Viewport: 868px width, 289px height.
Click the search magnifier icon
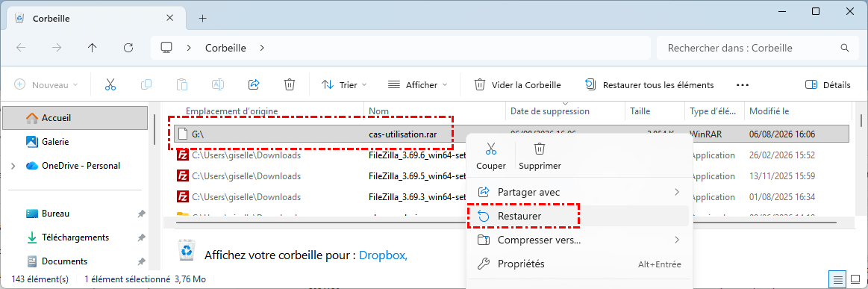point(844,48)
